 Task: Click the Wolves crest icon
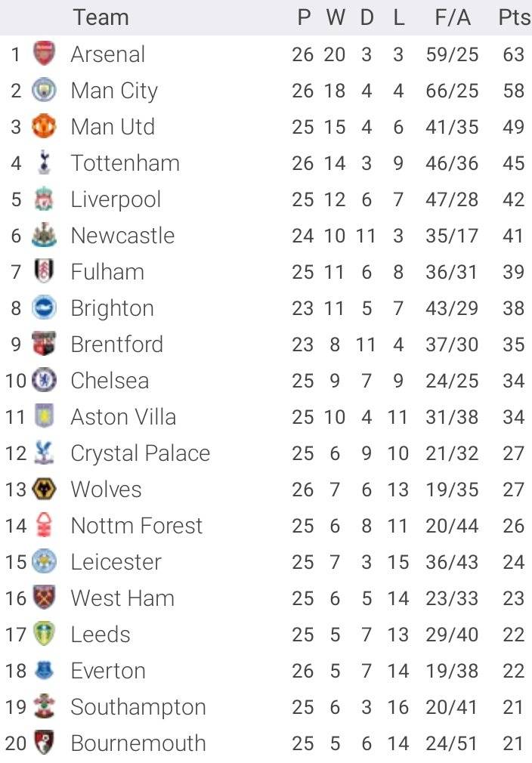click(x=44, y=490)
